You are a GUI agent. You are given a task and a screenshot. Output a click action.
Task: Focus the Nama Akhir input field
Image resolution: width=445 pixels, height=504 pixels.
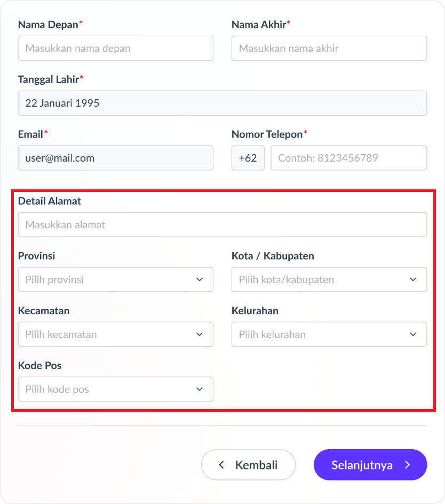(x=329, y=48)
